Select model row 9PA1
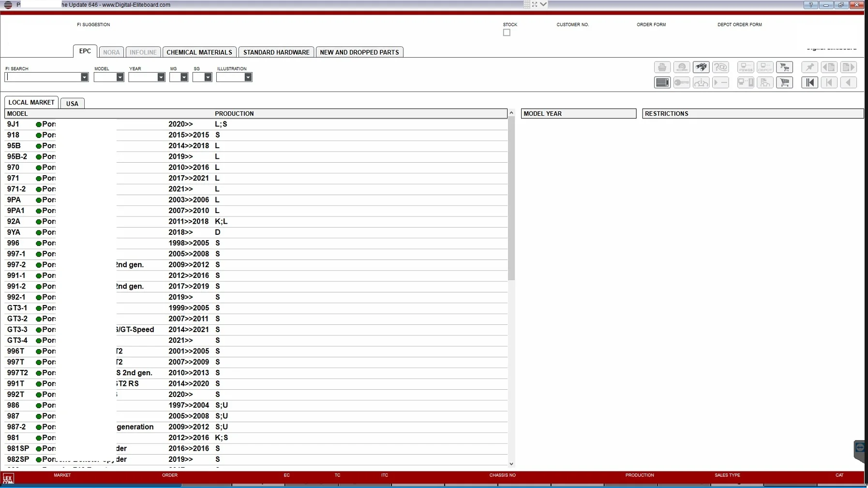Image resolution: width=868 pixels, height=488 pixels. [256, 211]
